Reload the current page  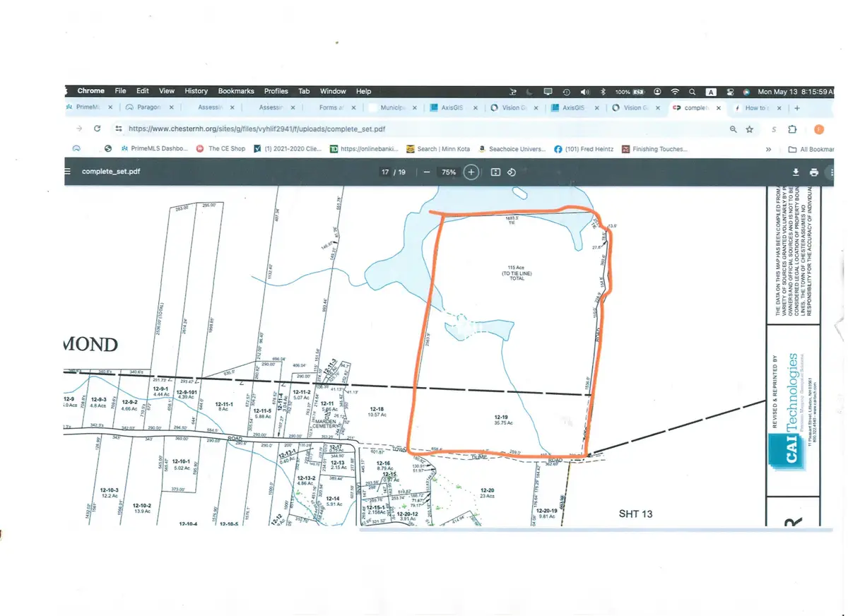[98, 129]
